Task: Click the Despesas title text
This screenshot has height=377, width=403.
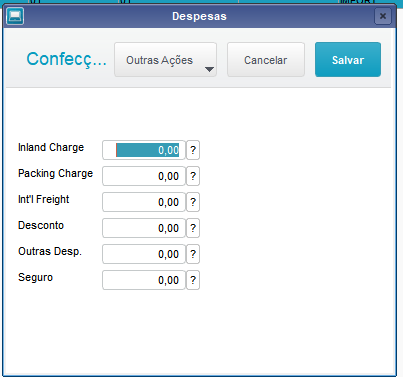Action: [199, 16]
